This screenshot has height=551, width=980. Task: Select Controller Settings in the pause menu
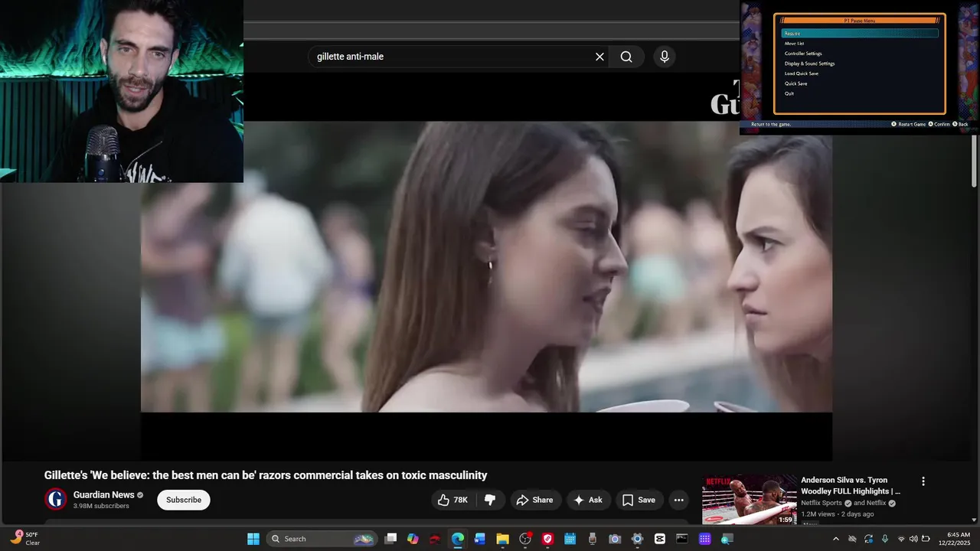[x=803, y=54]
